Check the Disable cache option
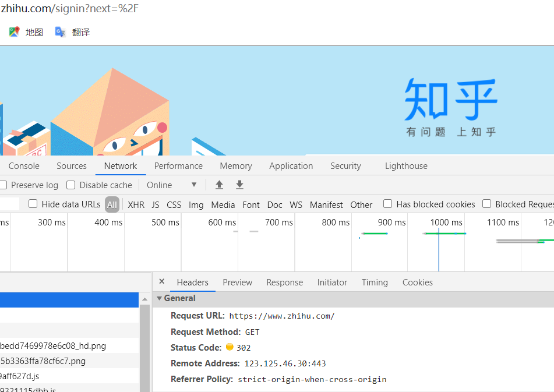Screen dimensions: 554x392 [x=70, y=185]
